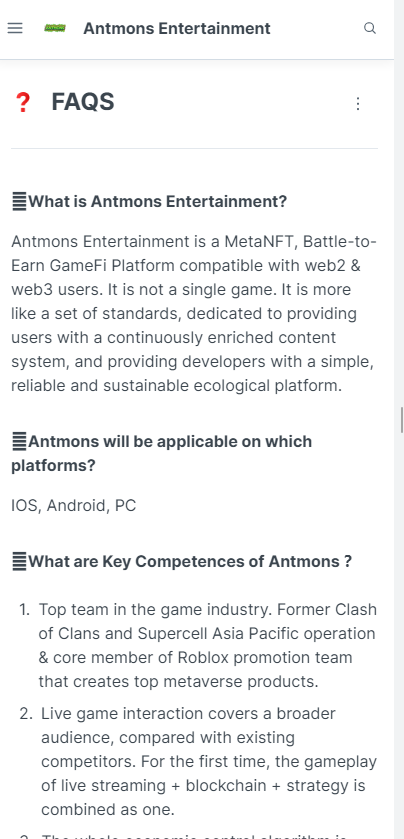Click the FAQS page heading
404x839 pixels.
pos(83,102)
